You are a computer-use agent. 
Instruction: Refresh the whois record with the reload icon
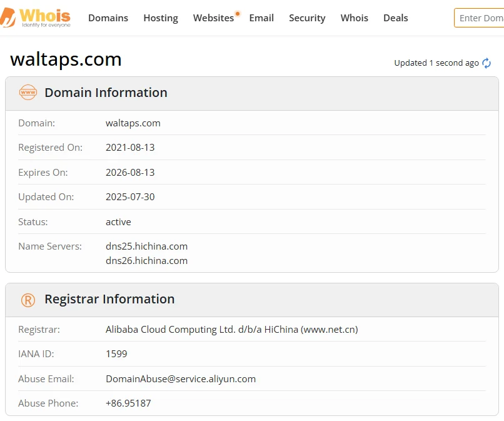[x=486, y=63]
